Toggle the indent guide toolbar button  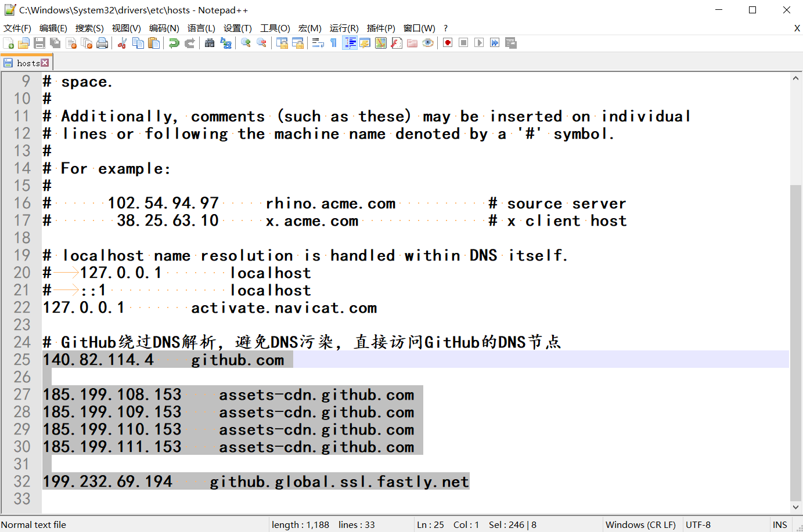click(x=350, y=43)
